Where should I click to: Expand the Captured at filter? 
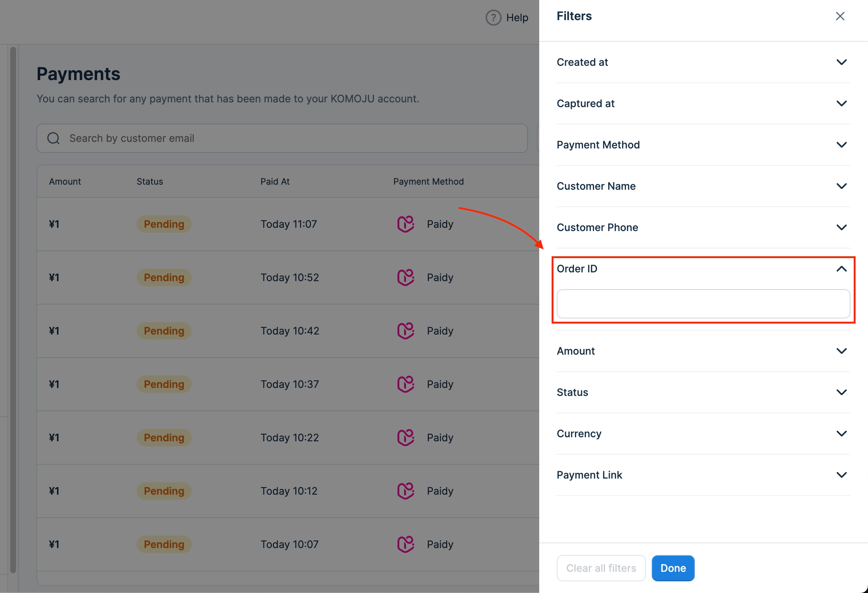pos(841,103)
